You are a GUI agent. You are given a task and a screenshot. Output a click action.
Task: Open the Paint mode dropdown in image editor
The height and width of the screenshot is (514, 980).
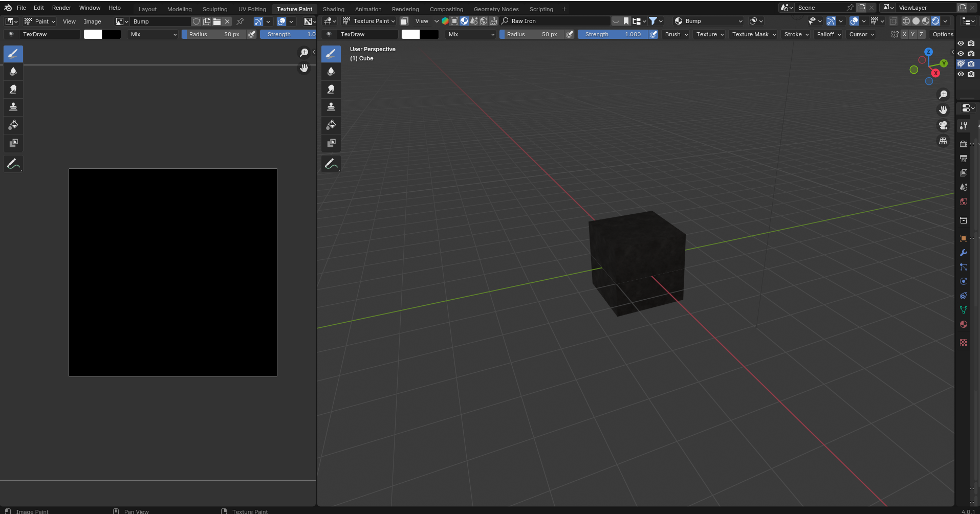click(40, 21)
